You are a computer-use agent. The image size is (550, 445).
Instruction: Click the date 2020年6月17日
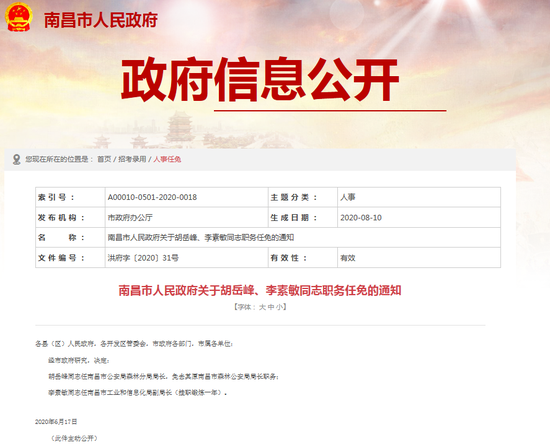coord(56,422)
